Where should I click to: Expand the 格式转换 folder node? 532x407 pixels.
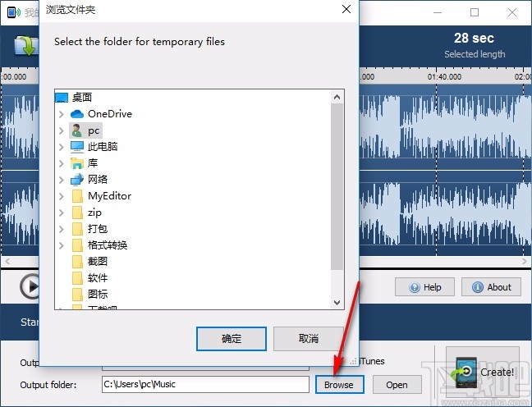click(x=62, y=245)
